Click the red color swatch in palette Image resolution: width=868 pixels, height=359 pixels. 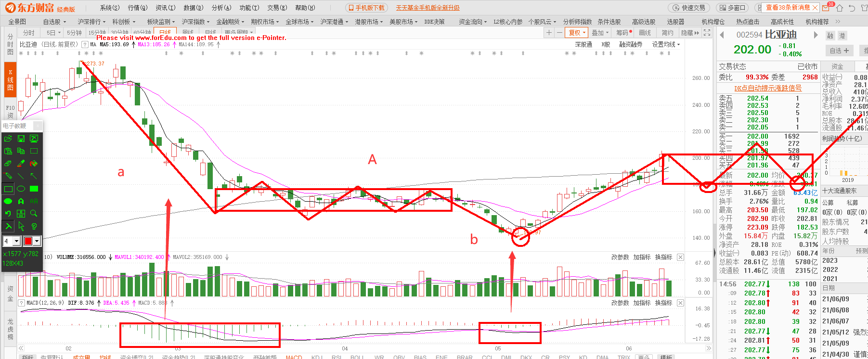[x=28, y=241]
